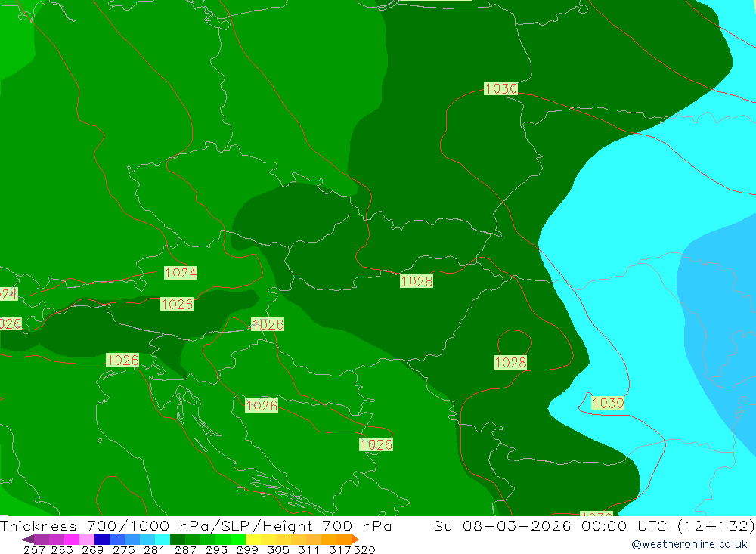Click the map title 'Thickness 700/1000 hPa/SLP/Height 700 hPa'

point(196,525)
